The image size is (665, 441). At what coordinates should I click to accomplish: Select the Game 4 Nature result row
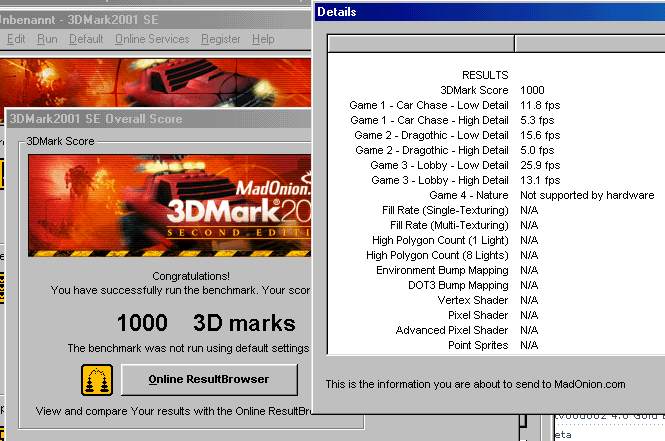[x=469, y=195]
